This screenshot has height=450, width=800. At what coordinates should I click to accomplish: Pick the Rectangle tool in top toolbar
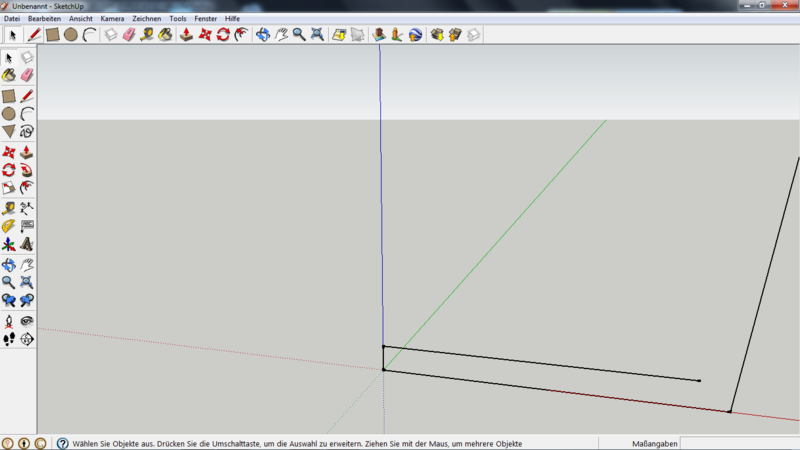[53, 34]
